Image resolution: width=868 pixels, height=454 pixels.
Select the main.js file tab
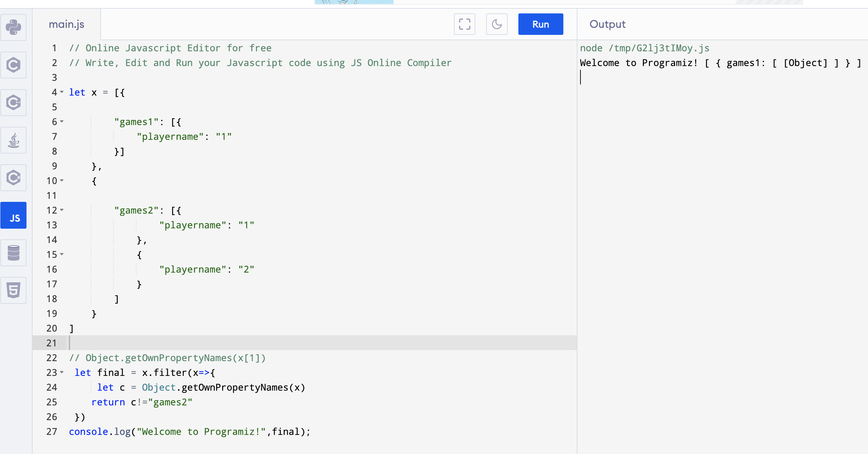coord(66,24)
